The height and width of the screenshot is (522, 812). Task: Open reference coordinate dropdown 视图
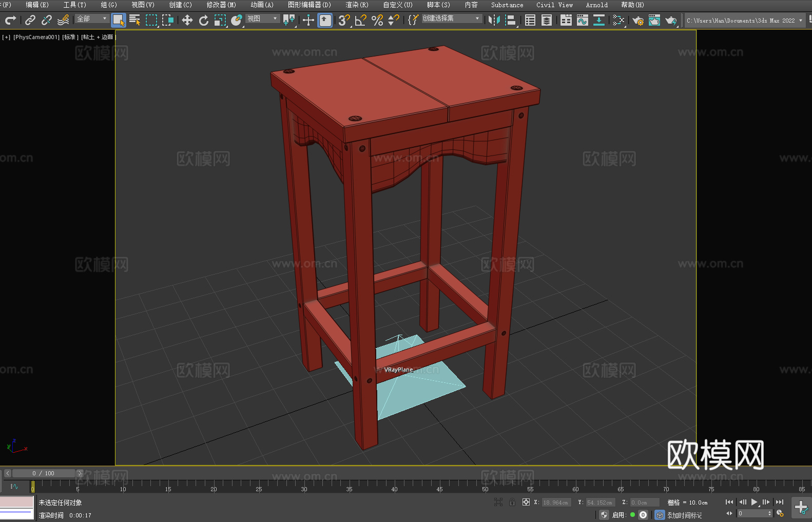click(x=263, y=18)
